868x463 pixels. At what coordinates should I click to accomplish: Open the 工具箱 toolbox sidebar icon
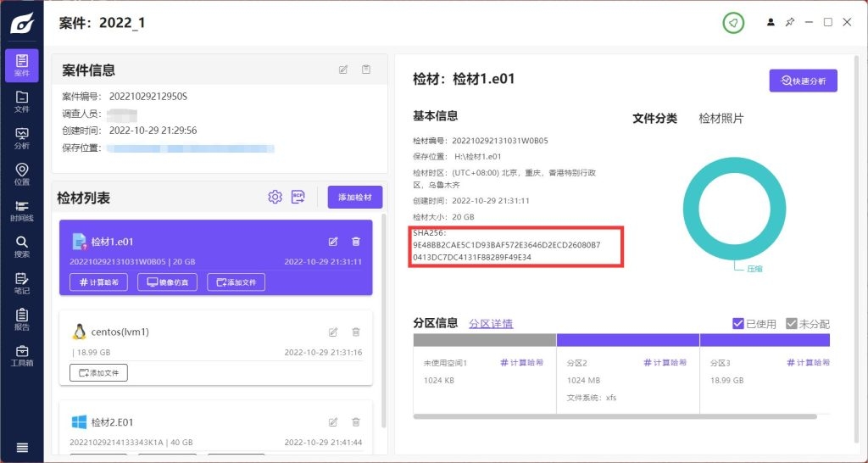coord(22,355)
